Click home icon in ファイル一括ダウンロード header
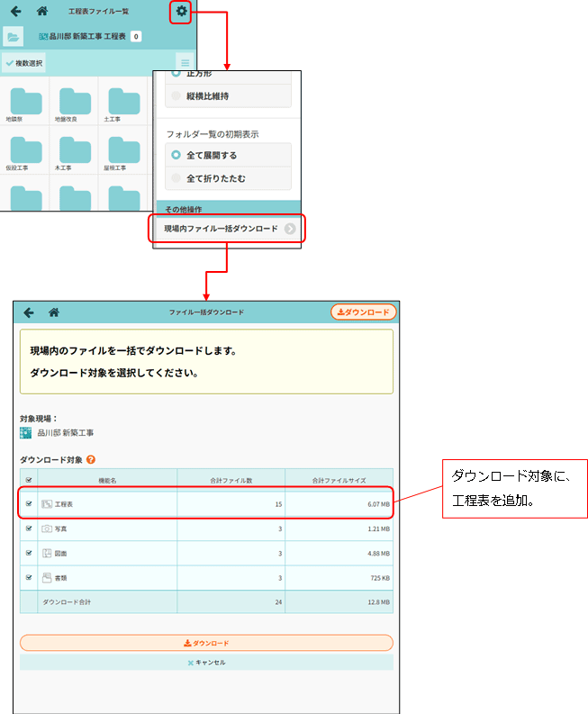 pos(54,312)
